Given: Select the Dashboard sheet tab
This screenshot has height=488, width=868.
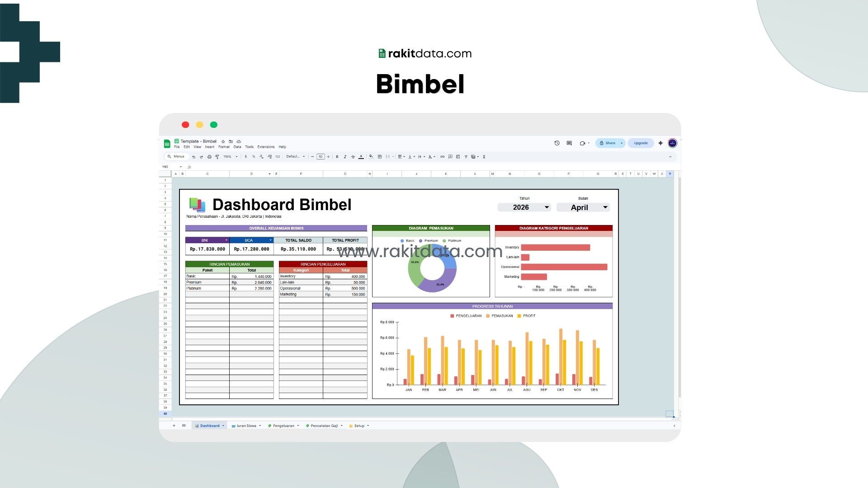Looking at the screenshot, I should (210, 426).
